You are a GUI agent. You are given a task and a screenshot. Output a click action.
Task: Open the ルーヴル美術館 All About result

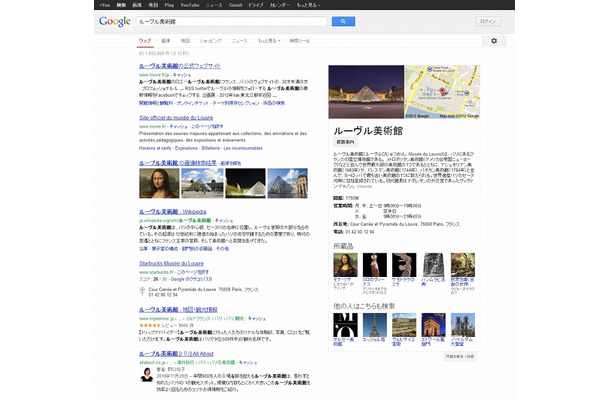(x=176, y=354)
